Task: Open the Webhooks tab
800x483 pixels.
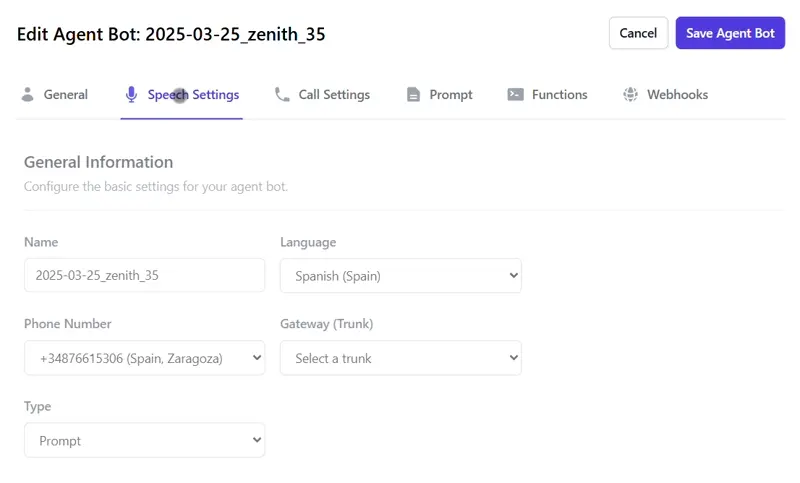Action: [x=676, y=95]
